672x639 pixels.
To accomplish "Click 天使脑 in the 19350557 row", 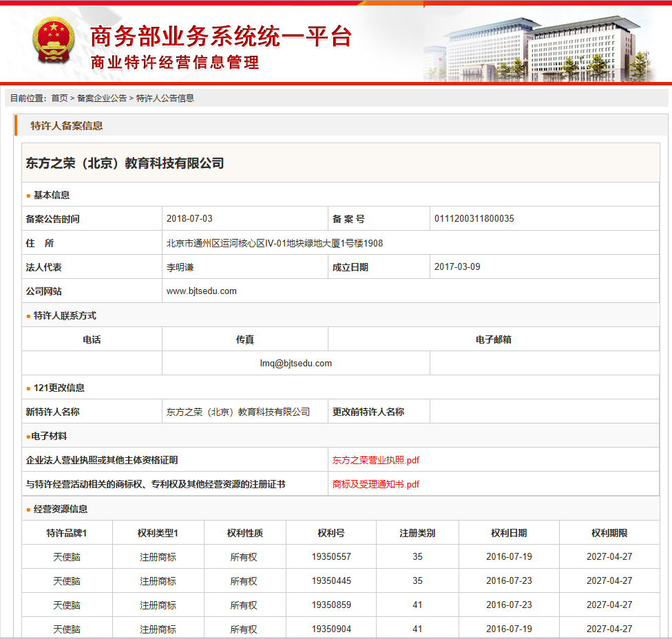I will click(67, 556).
